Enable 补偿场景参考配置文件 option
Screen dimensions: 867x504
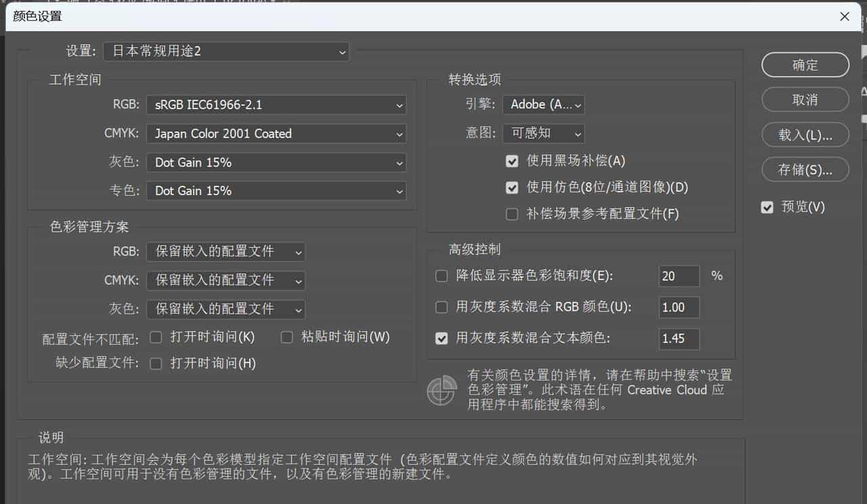point(512,213)
